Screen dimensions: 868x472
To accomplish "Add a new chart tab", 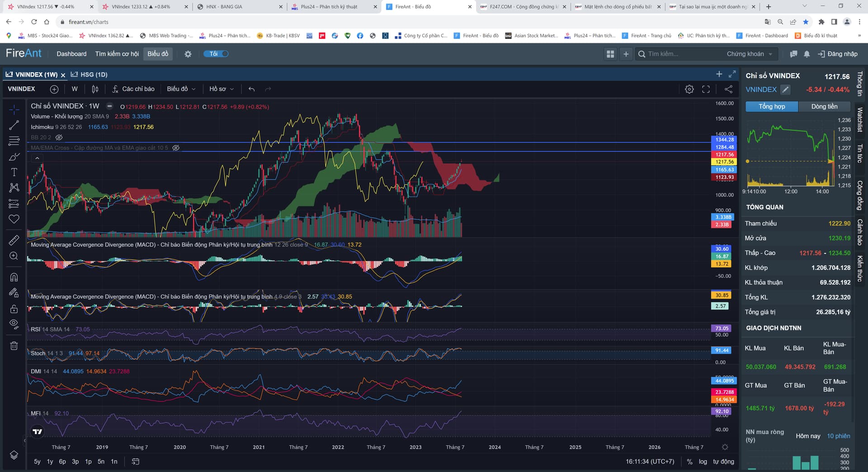I will [719, 74].
